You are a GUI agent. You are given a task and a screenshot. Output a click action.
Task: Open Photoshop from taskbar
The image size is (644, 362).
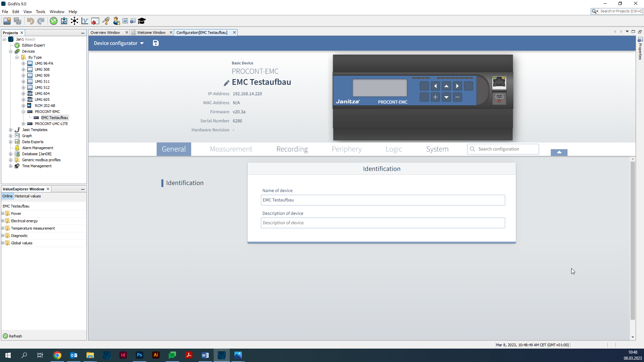point(140,355)
